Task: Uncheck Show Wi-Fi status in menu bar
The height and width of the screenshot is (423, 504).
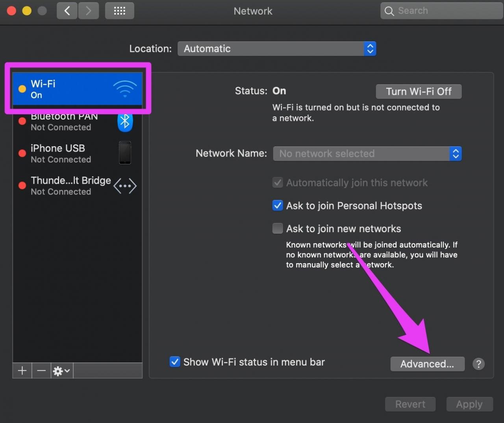Action: click(x=175, y=362)
